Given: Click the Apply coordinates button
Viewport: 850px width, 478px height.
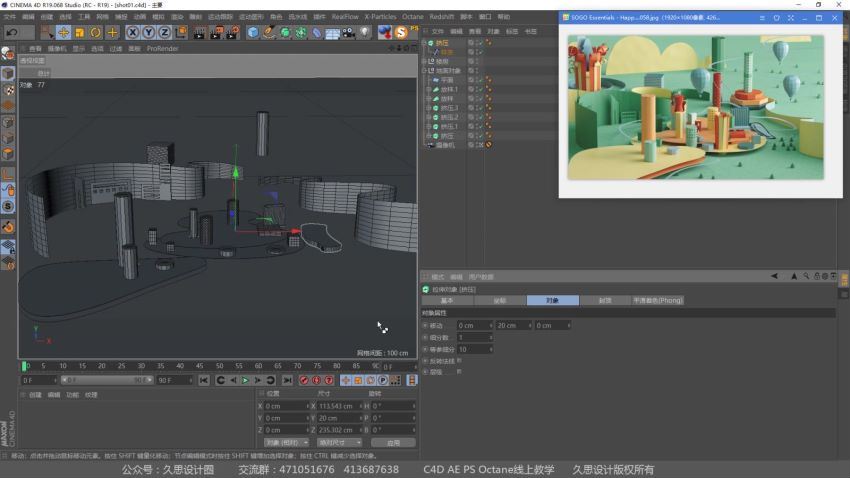Looking at the screenshot, I should (x=394, y=443).
